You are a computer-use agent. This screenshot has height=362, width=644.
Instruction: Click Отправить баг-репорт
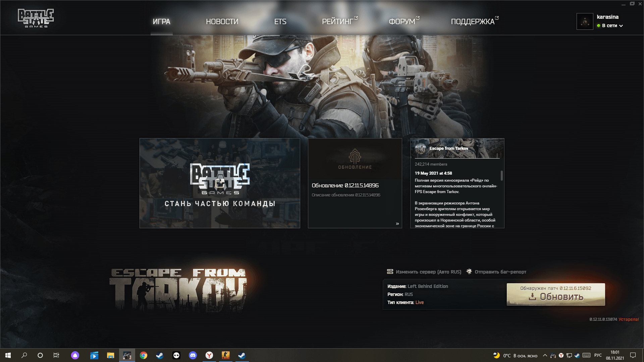500,272
